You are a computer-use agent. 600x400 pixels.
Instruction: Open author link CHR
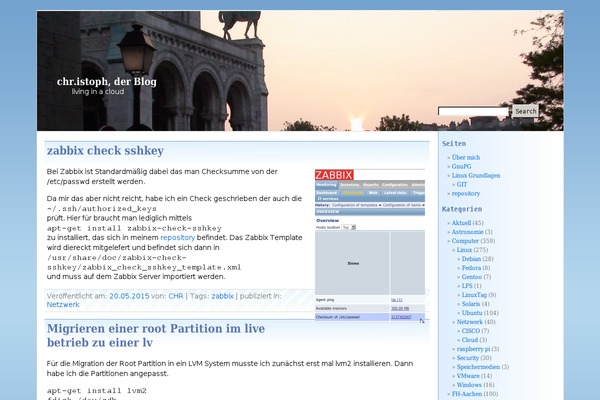point(176,296)
